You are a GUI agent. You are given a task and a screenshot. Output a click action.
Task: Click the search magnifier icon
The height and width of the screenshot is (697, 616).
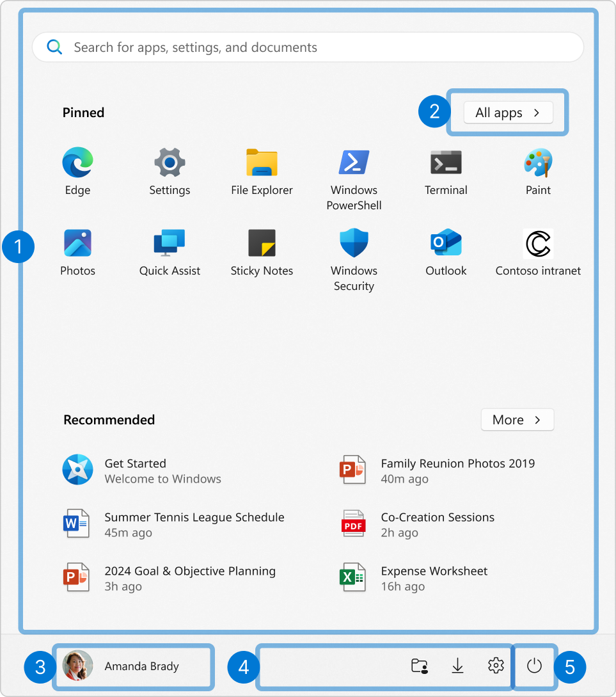pyautogui.click(x=54, y=47)
